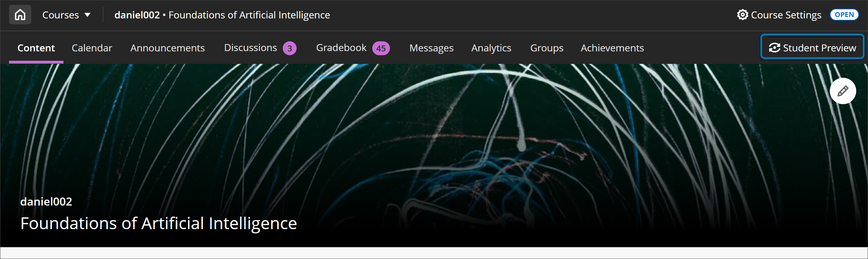The image size is (868, 259).
Task: Open the Discussions badge showing 3
Action: 289,48
